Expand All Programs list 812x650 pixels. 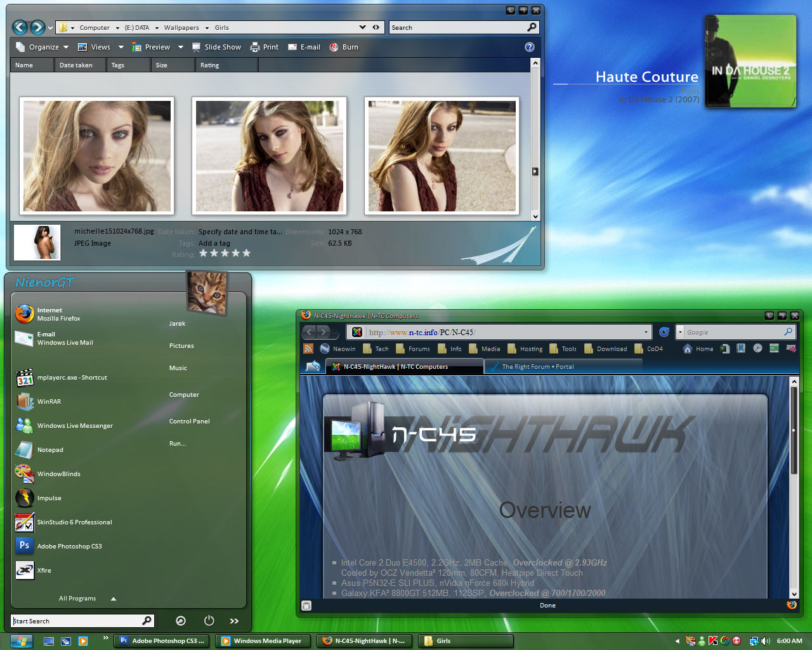tap(88, 599)
